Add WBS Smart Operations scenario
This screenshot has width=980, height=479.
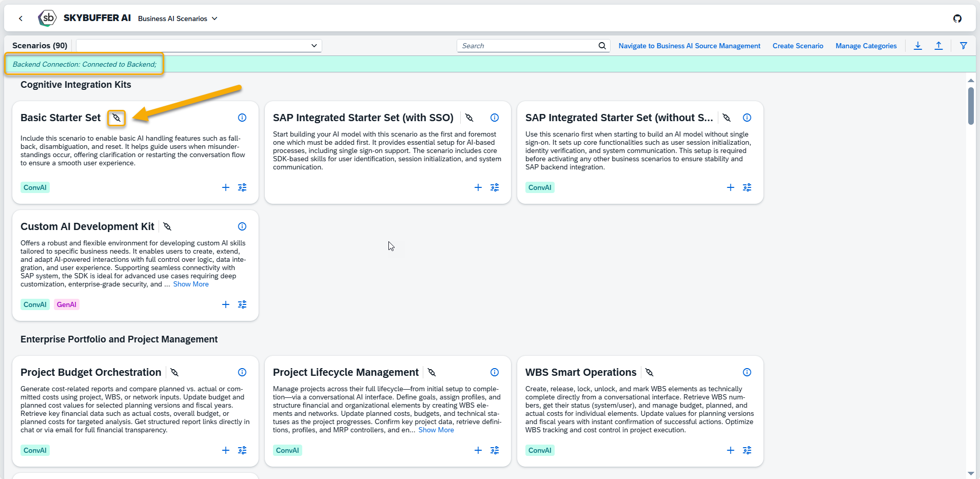click(x=731, y=450)
